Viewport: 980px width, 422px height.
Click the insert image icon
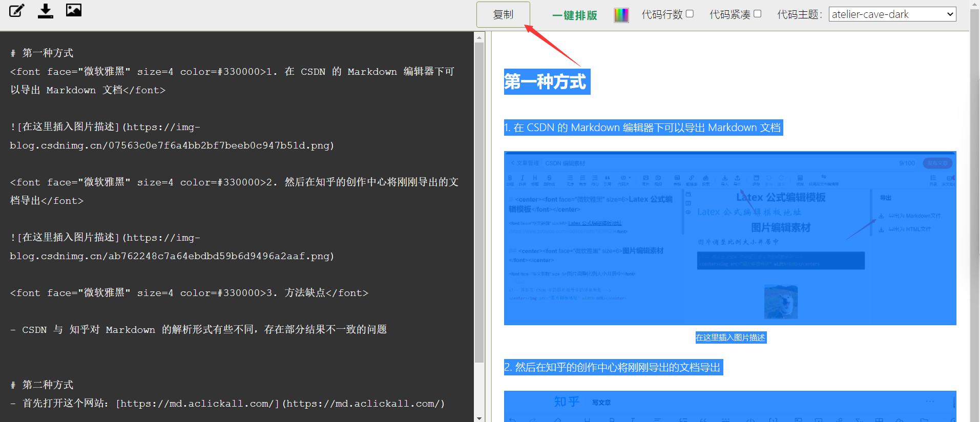(x=74, y=10)
